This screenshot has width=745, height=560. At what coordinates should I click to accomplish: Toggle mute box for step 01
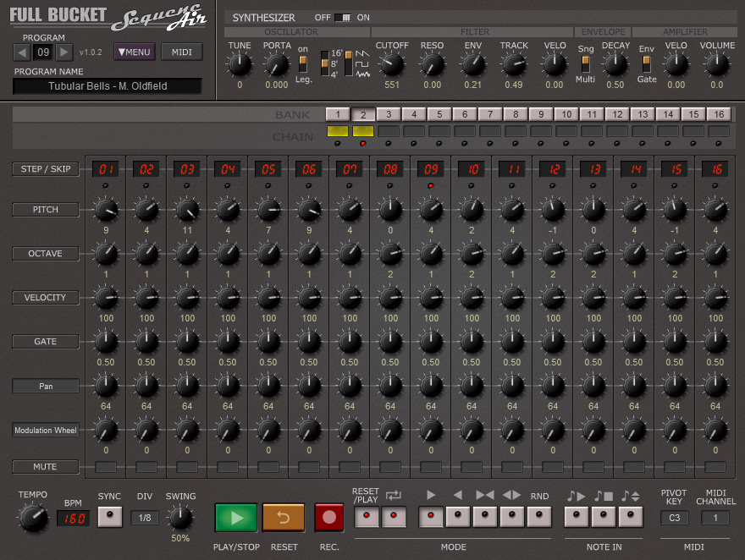[x=106, y=467]
